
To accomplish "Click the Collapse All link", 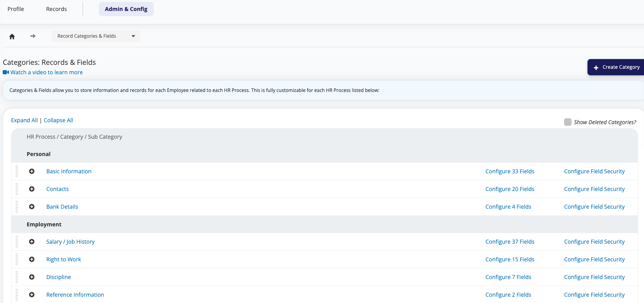I will click(x=58, y=120).
